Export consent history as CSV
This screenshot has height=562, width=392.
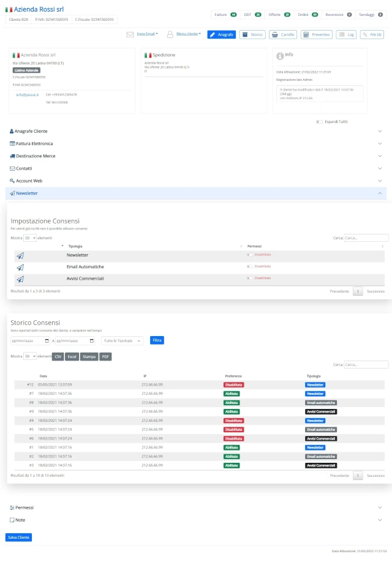pos(58,357)
